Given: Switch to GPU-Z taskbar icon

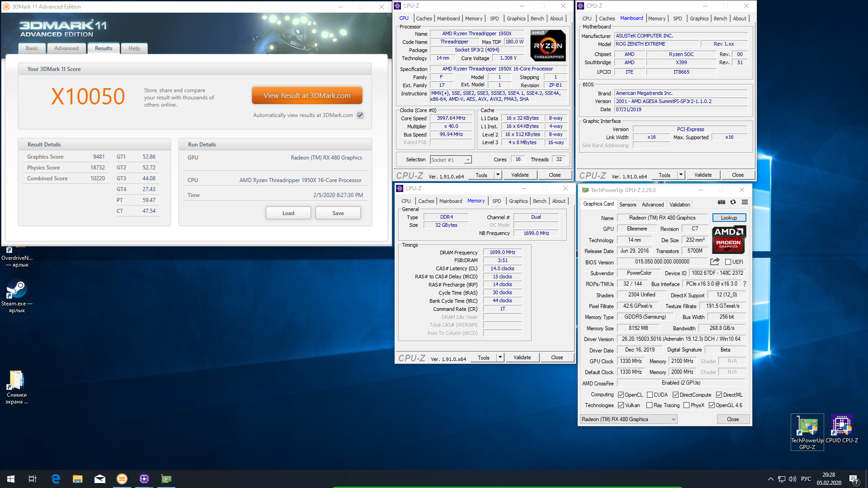Looking at the screenshot, I should 166,479.
